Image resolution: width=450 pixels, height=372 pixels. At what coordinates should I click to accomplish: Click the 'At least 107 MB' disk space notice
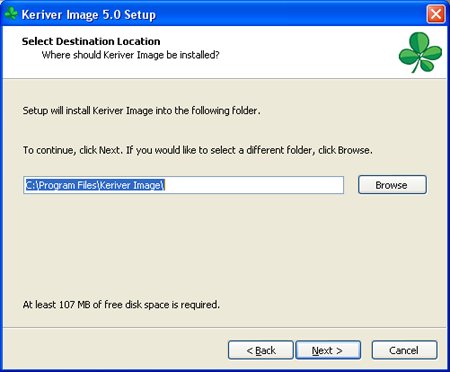(121, 304)
